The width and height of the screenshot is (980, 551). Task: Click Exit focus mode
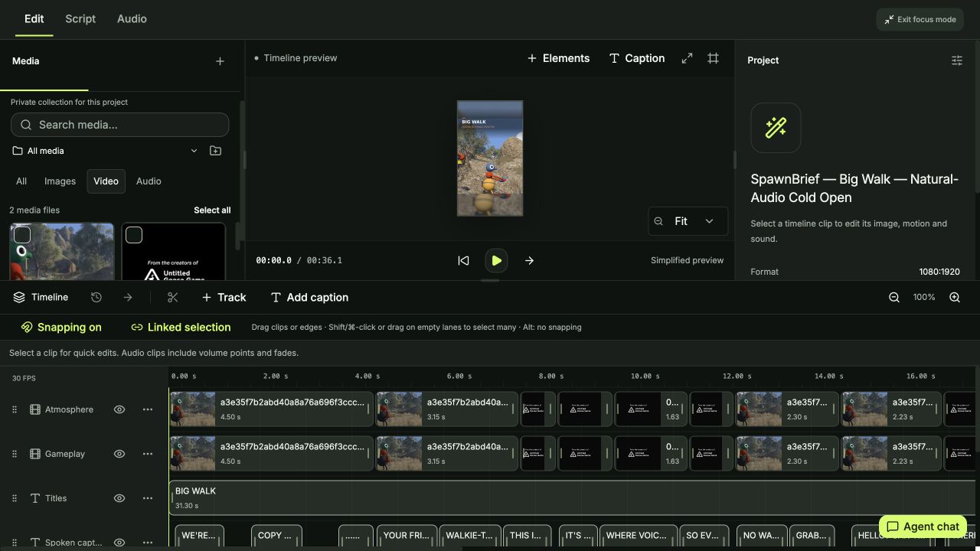coord(920,19)
